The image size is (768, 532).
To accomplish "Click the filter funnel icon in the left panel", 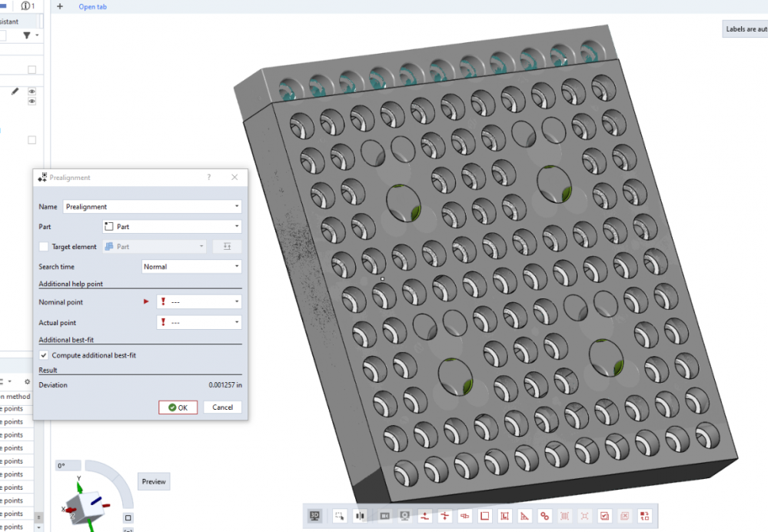I will point(27,35).
